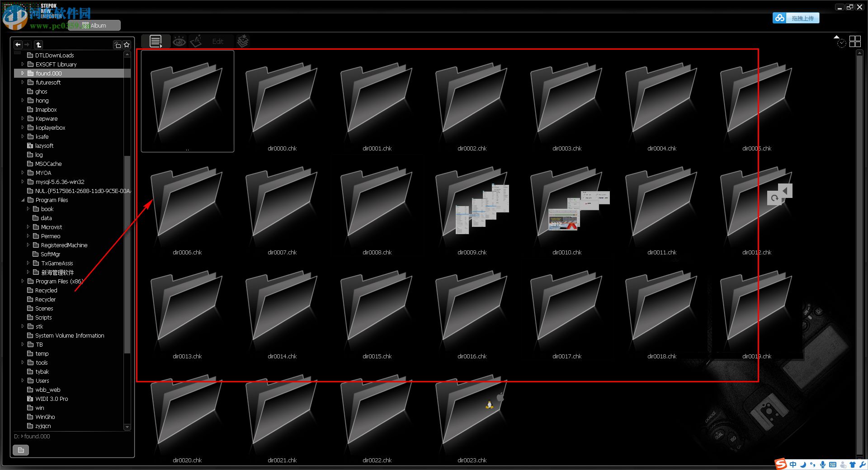Viewport: 868px width, 470px height.
Task: Expand the Users folder node
Action: tap(23, 381)
